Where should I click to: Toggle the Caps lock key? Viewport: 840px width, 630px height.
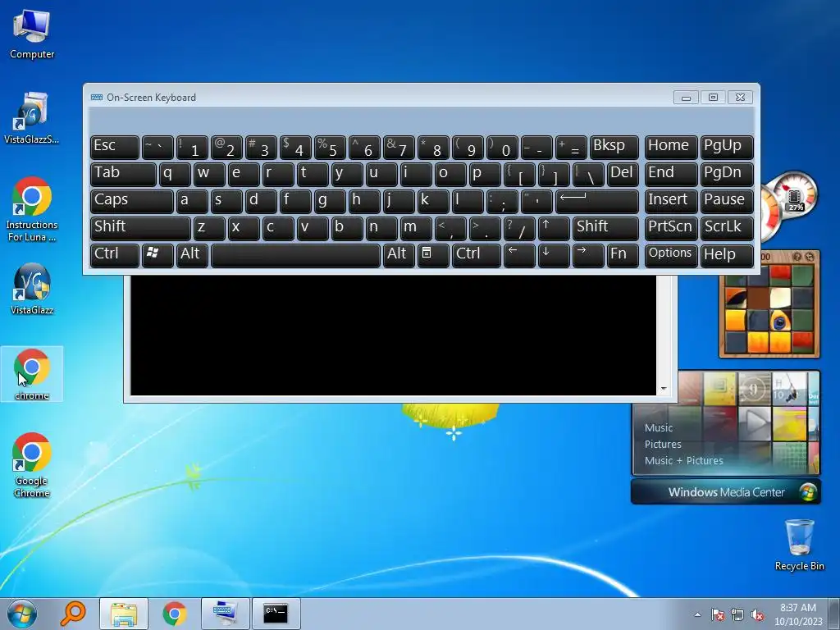pos(131,202)
